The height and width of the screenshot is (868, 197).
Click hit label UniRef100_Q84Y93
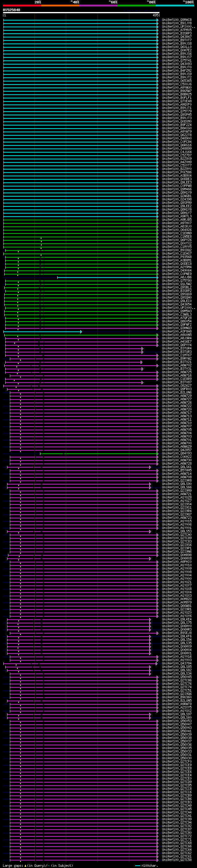coord(177,454)
